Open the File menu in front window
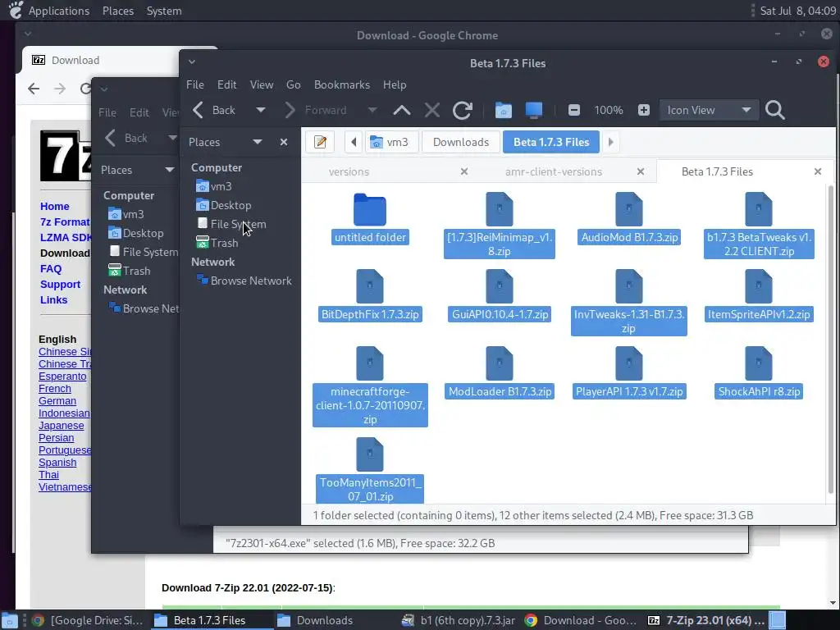The width and height of the screenshot is (840, 630). pyautogui.click(x=195, y=84)
